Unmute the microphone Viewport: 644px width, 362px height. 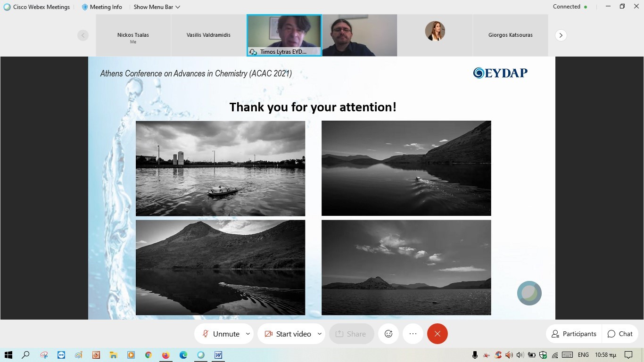tap(221, 334)
